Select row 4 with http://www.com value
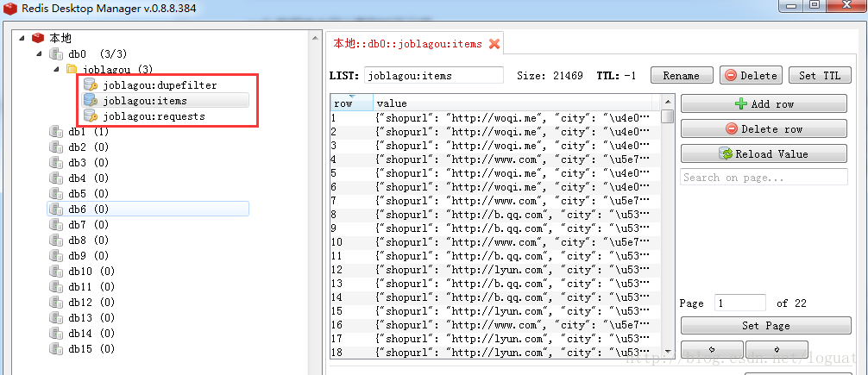 [495, 159]
